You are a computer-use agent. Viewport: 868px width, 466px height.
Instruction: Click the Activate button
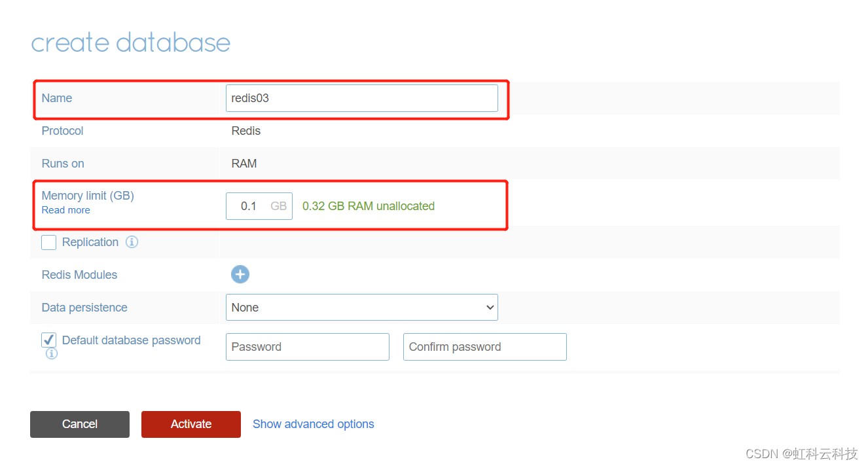click(x=191, y=424)
